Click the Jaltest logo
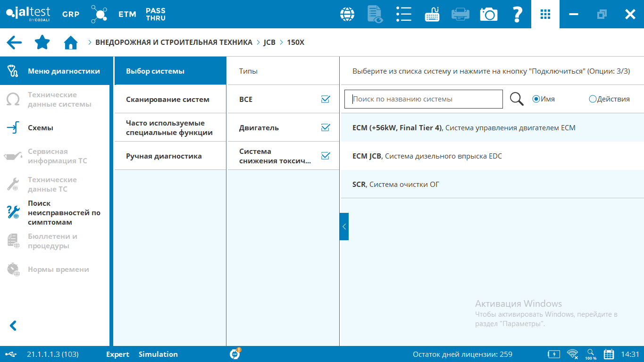The image size is (644, 362). click(x=28, y=14)
